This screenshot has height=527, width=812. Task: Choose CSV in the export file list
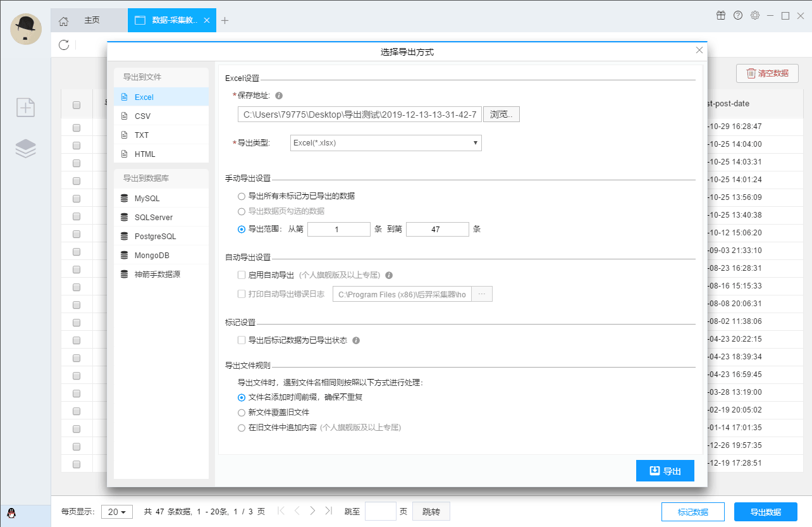point(142,116)
